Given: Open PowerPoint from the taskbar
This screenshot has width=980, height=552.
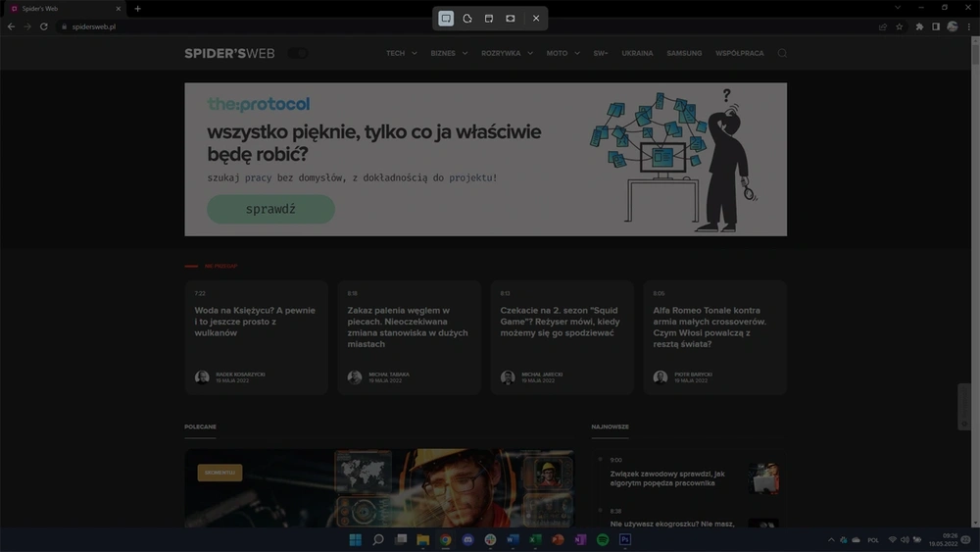Looking at the screenshot, I should [x=559, y=539].
